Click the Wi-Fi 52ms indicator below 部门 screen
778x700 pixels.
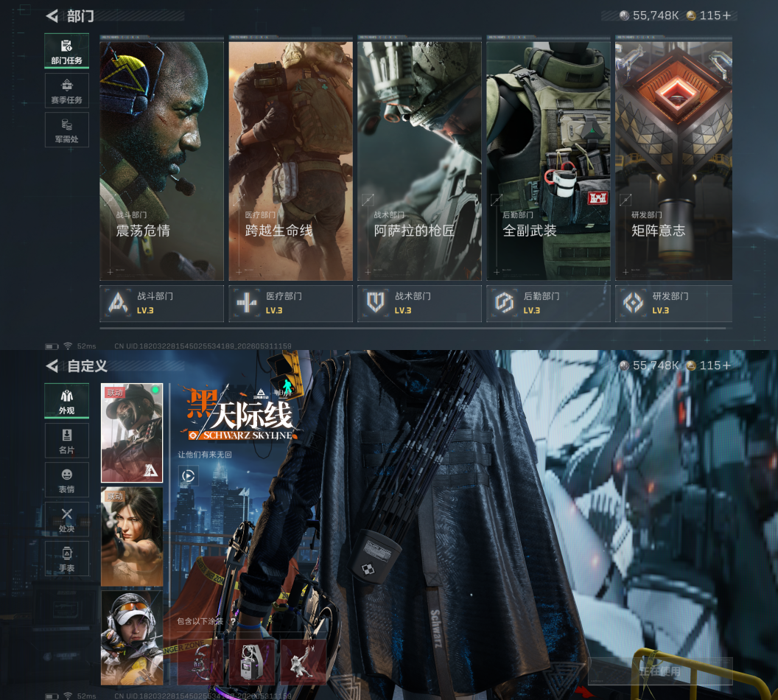click(x=80, y=346)
